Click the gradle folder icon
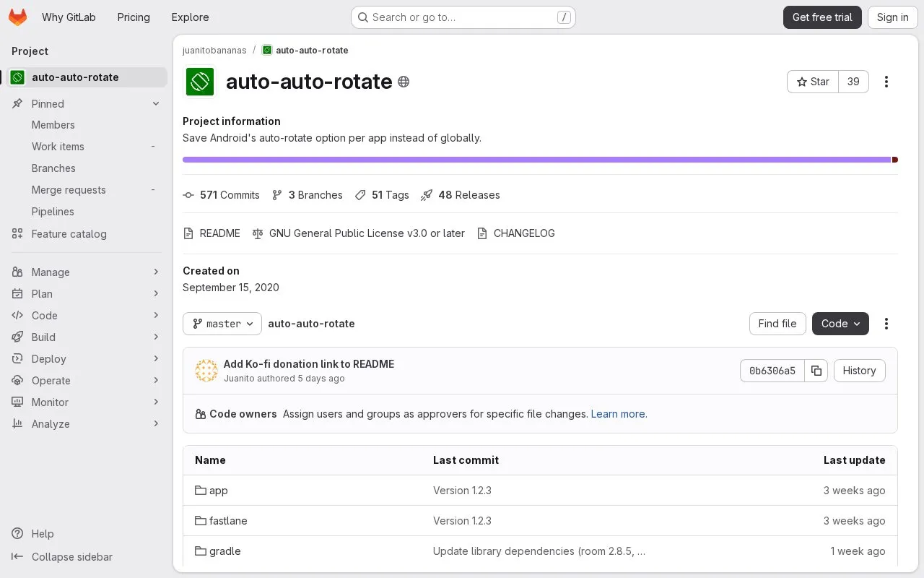This screenshot has height=578, width=924. pyautogui.click(x=201, y=551)
